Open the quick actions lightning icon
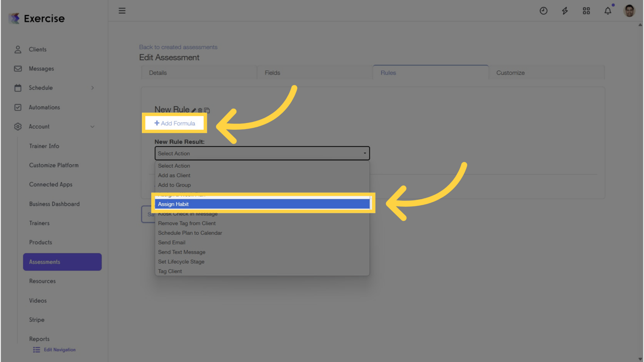644x362 pixels. point(565,10)
